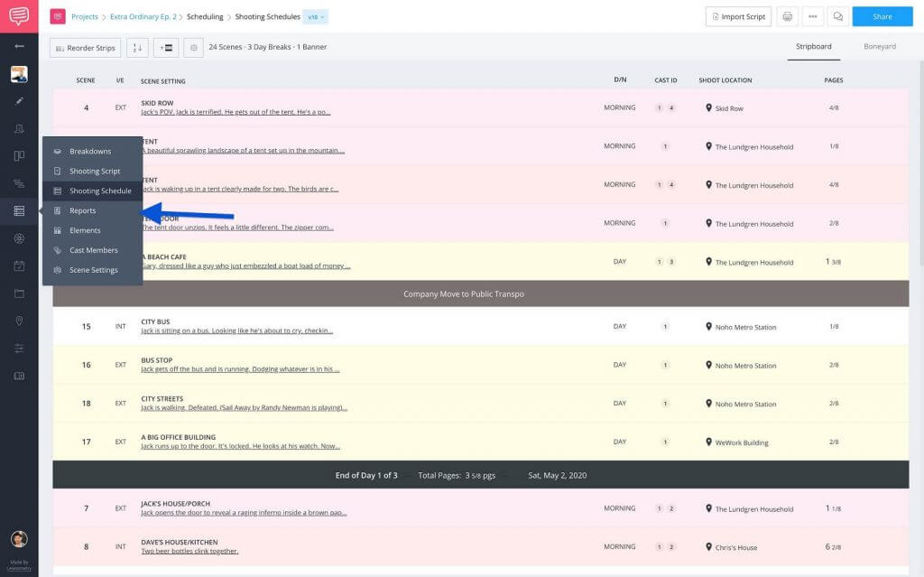Open A BEACH CAFE scene description
The image size is (924, 577).
click(247, 266)
